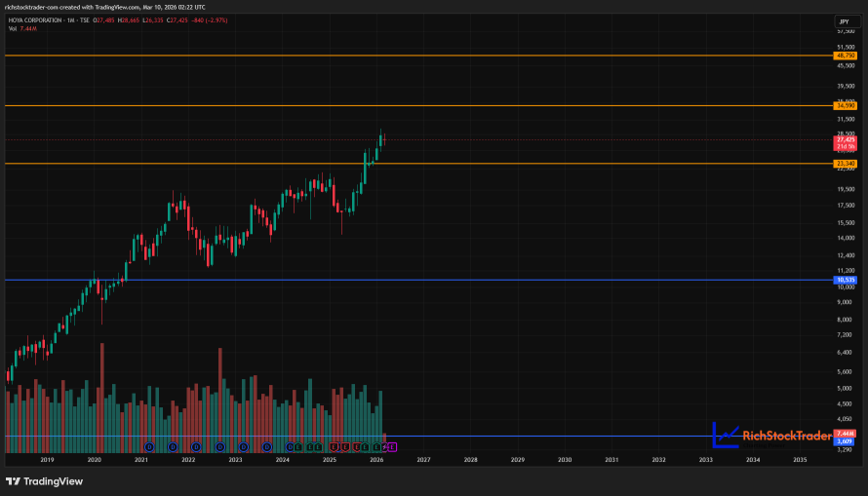Select the 48,750 orange price label

[x=846, y=56]
